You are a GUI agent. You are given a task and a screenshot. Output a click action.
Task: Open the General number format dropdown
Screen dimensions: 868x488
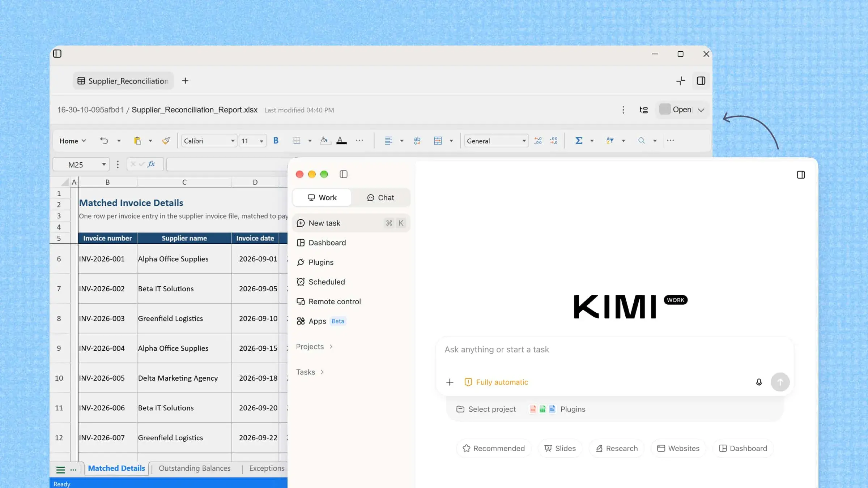496,141
